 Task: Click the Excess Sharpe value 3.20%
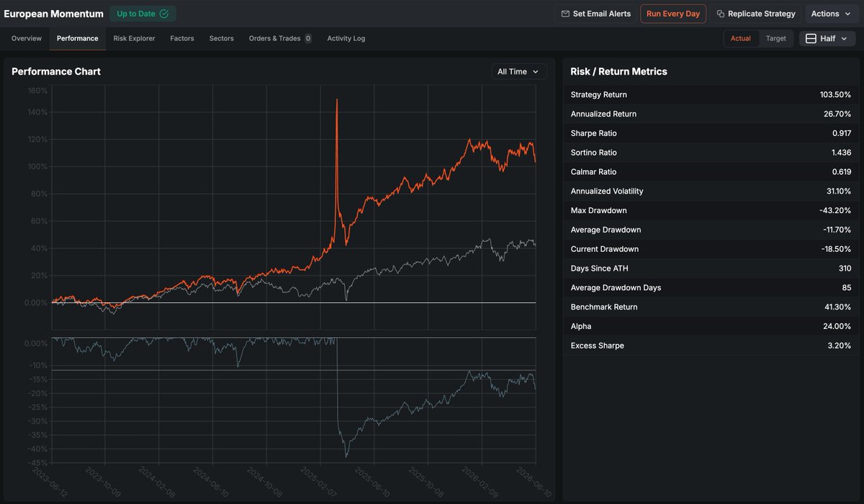(840, 346)
